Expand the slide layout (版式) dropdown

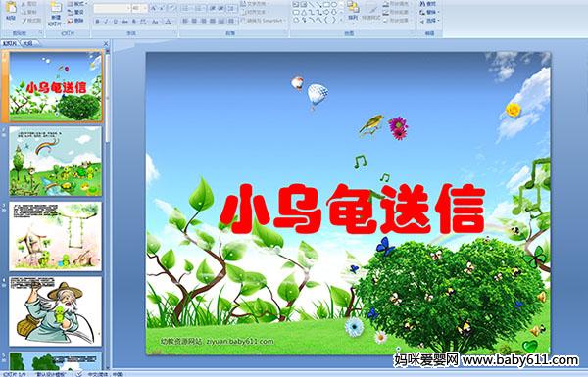pos(77,4)
